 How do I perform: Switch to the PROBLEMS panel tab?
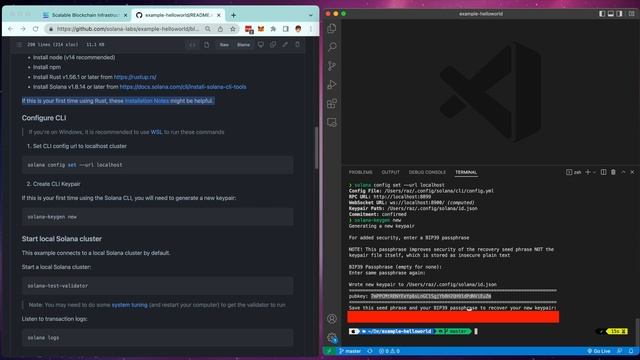360,172
